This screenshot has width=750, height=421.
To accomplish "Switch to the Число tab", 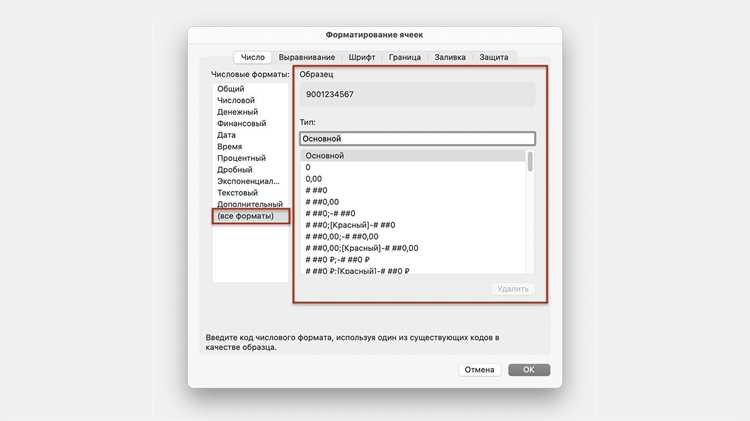I will point(253,57).
